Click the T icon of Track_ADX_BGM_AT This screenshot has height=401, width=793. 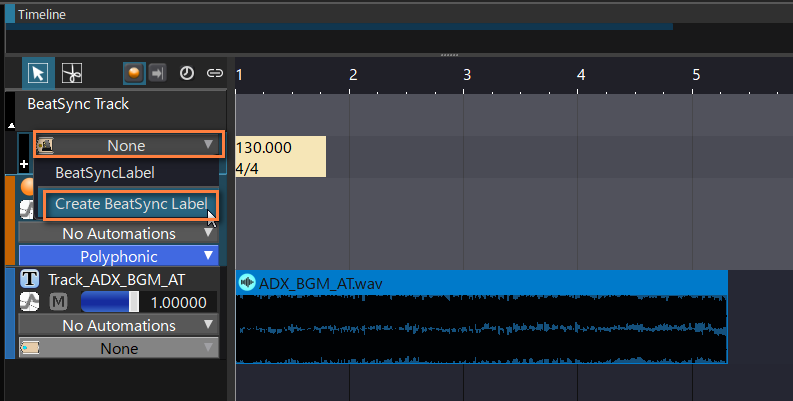point(30,279)
